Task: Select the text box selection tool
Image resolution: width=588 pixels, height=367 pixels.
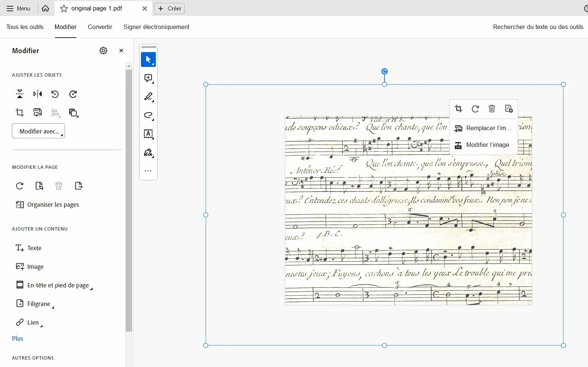Action: (148, 134)
